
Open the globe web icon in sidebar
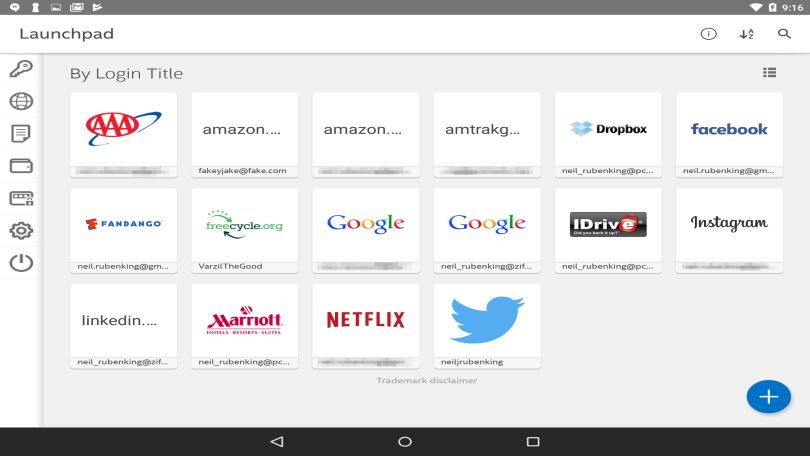[x=21, y=101]
